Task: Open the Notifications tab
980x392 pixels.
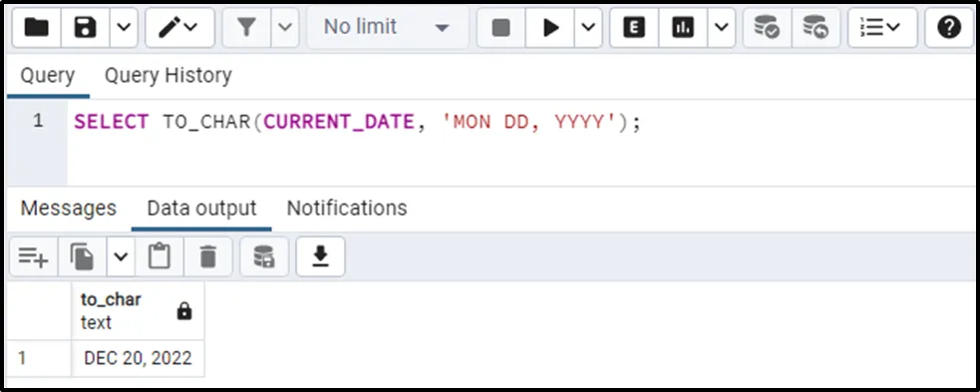Action: (x=347, y=207)
